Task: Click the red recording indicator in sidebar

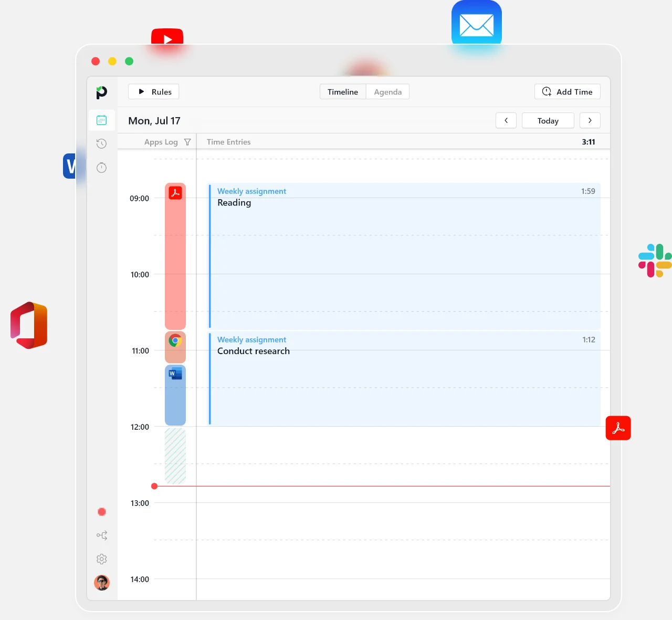Action: tap(102, 512)
